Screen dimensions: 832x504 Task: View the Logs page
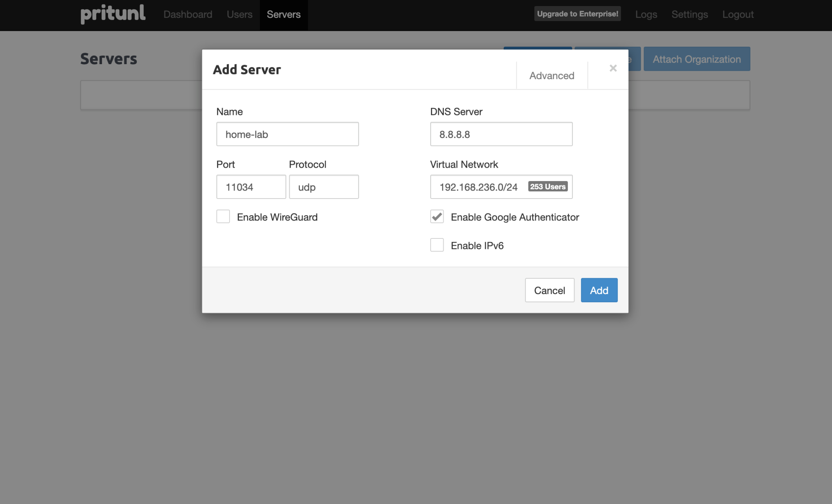coord(646,15)
